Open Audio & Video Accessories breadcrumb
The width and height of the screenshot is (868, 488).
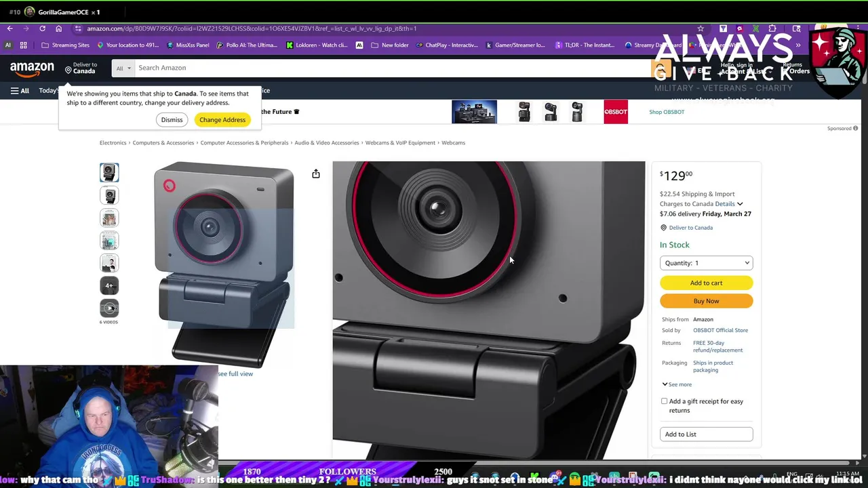[327, 143]
